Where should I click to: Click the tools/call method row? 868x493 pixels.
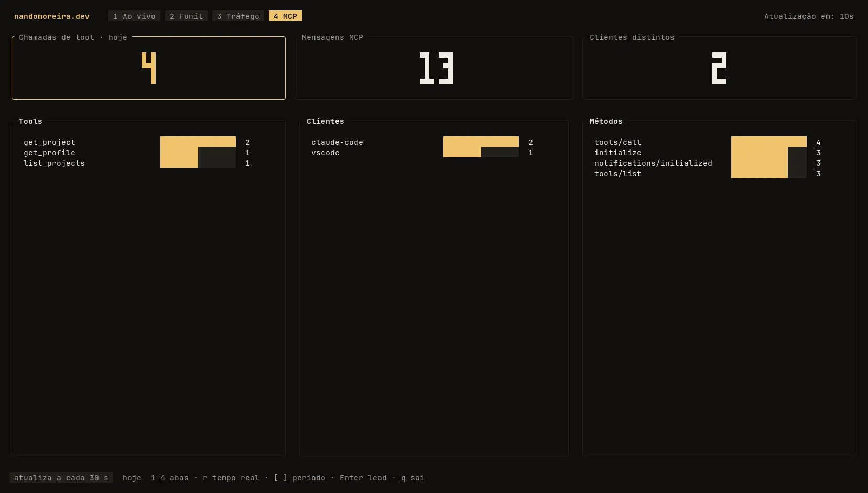click(x=708, y=142)
